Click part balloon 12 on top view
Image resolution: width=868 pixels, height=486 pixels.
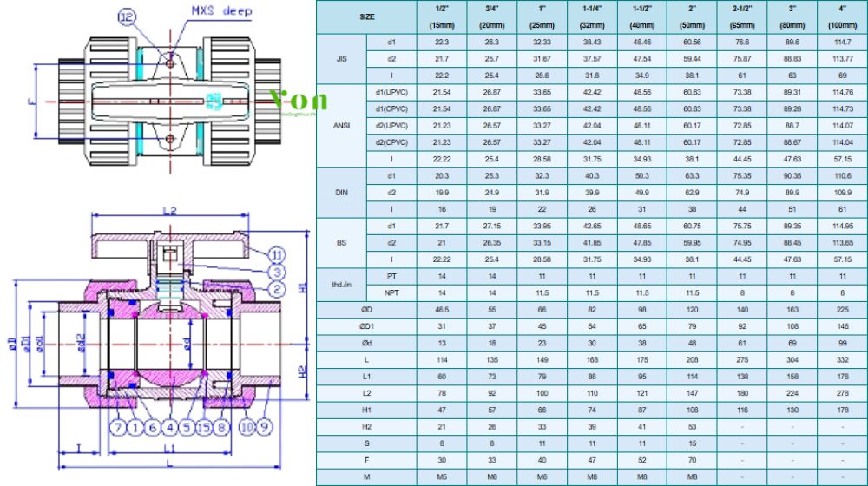click(127, 16)
